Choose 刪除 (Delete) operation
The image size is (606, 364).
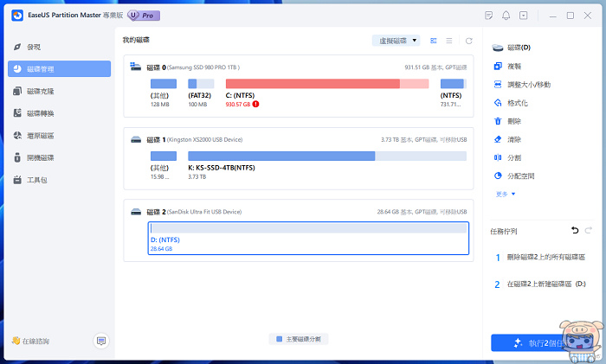[x=508, y=121]
